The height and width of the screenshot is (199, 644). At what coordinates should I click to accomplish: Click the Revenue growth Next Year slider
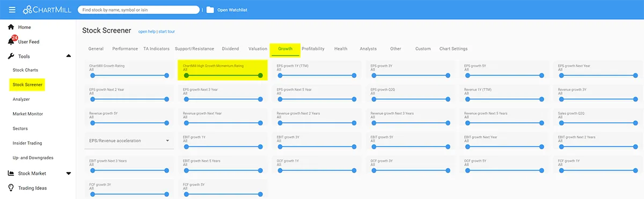click(x=223, y=123)
